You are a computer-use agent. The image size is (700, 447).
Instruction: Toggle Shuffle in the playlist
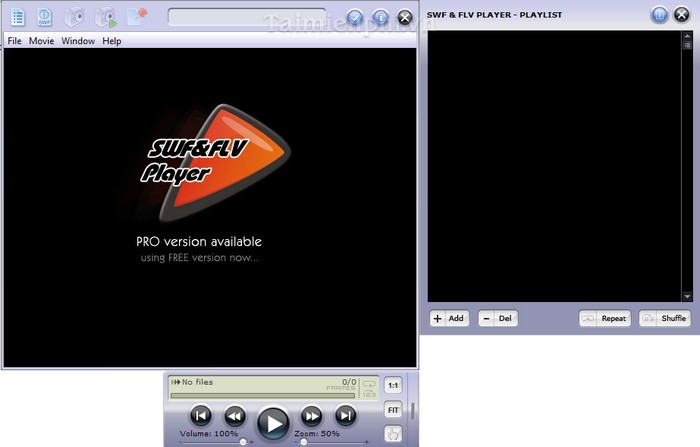(665, 318)
